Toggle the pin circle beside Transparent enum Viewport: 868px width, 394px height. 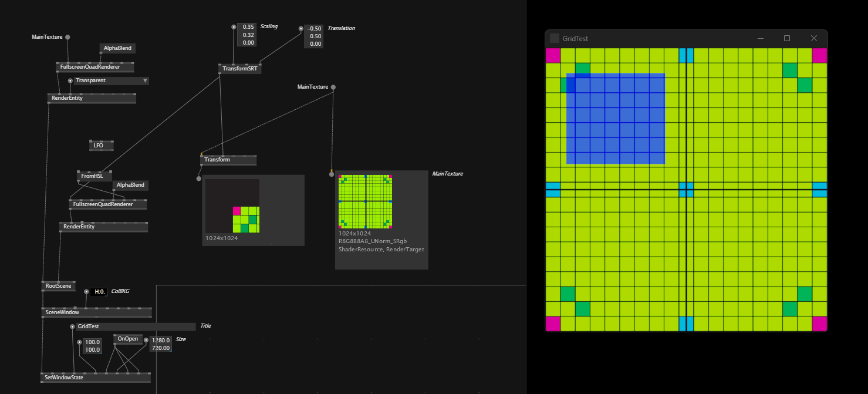tap(70, 81)
